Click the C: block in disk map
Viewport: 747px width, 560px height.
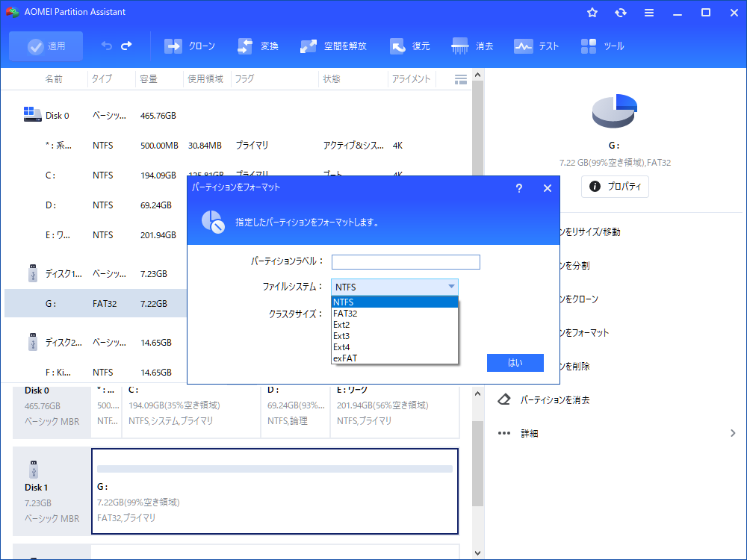[x=191, y=411]
